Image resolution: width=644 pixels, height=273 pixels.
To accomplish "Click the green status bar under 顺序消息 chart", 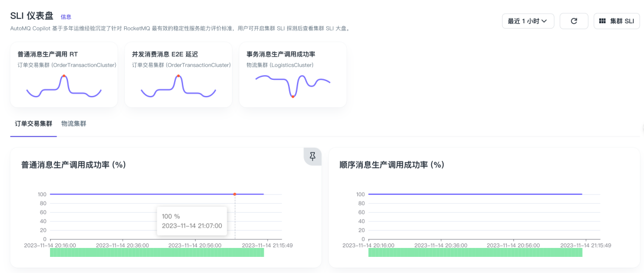I will coord(475,252).
